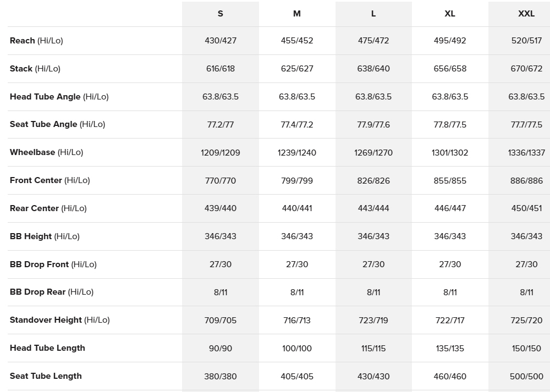Select the Reach (Hi/Lo) row label
550x392 pixels.
(x=36, y=41)
